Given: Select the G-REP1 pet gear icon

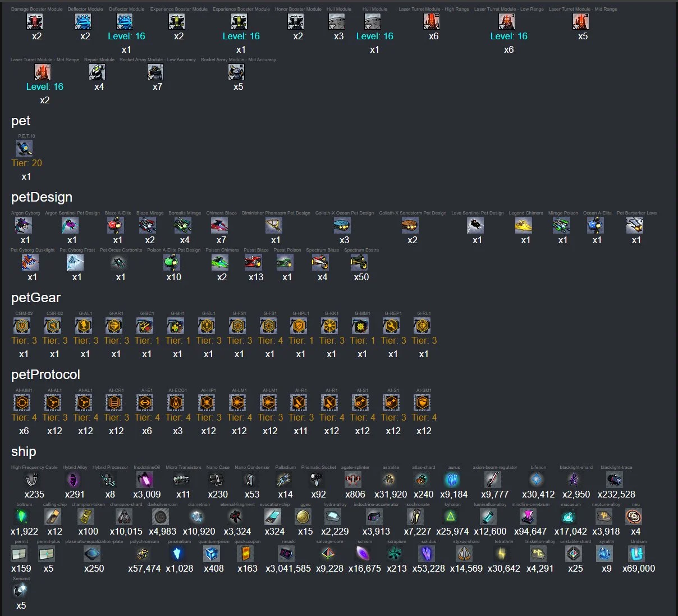Looking at the screenshot, I should [x=391, y=326].
